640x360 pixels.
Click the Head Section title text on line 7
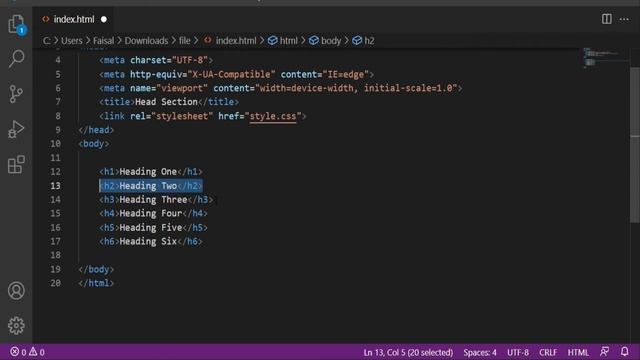[166, 102]
